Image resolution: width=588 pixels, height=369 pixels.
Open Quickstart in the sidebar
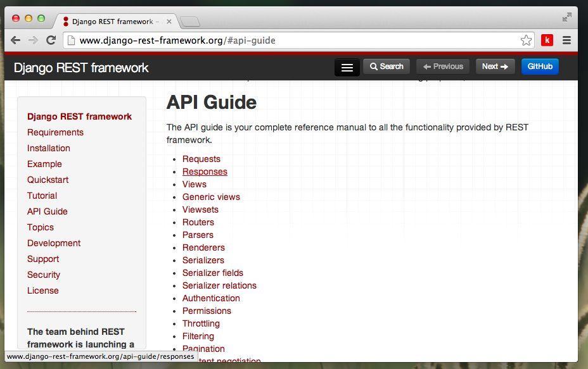pyautogui.click(x=48, y=180)
